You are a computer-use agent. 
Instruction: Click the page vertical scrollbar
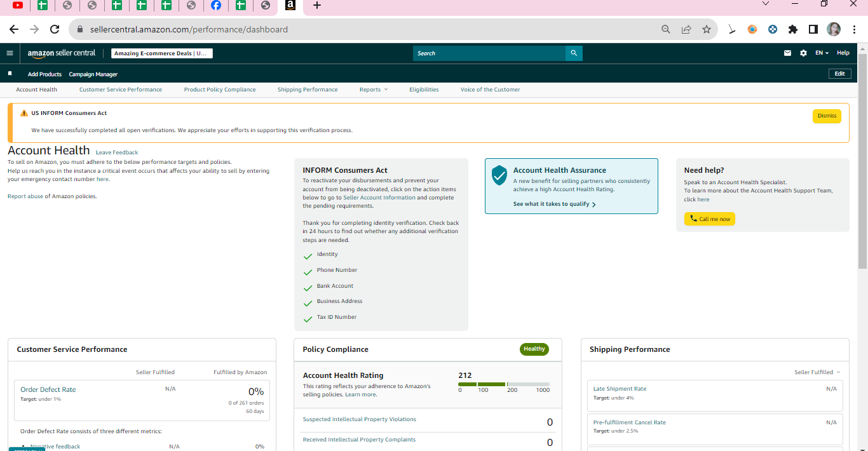tap(862, 162)
